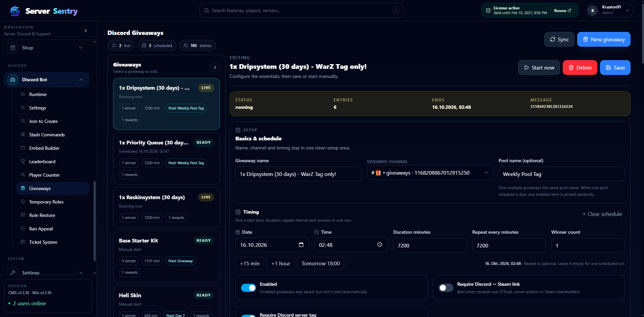644x317 pixels.
Task: Click the Discord Bot robot icon
Action: pos(13,80)
